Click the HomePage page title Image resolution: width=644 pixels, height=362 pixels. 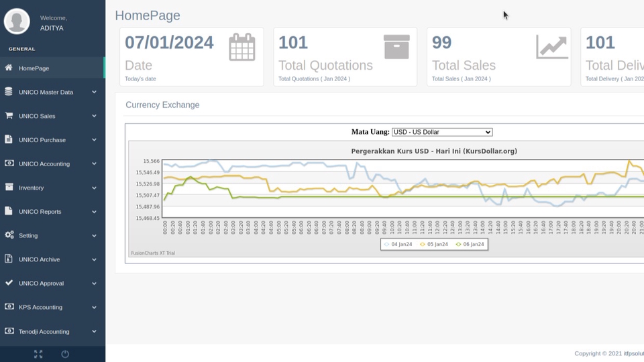point(148,15)
